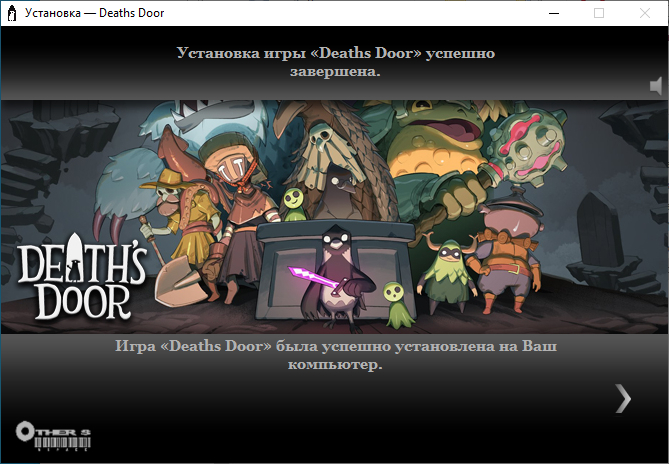This screenshot has height=464, width=669.
Task: Minimize the Установка — Deaths Door window
Action: pos(554,13)
